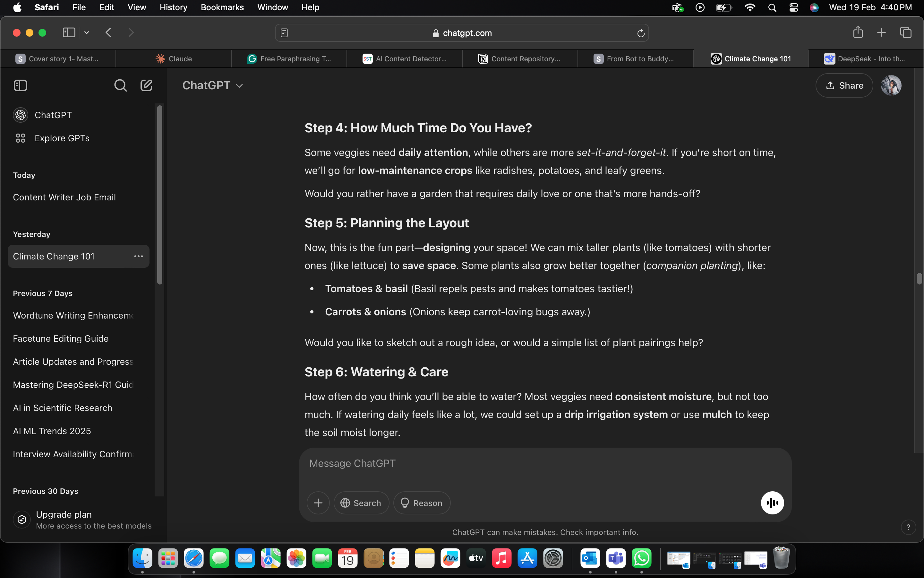Screen dimensions: 924x578
Task: Open Safari tab group dropdown arrow
Action: (87, 32)
